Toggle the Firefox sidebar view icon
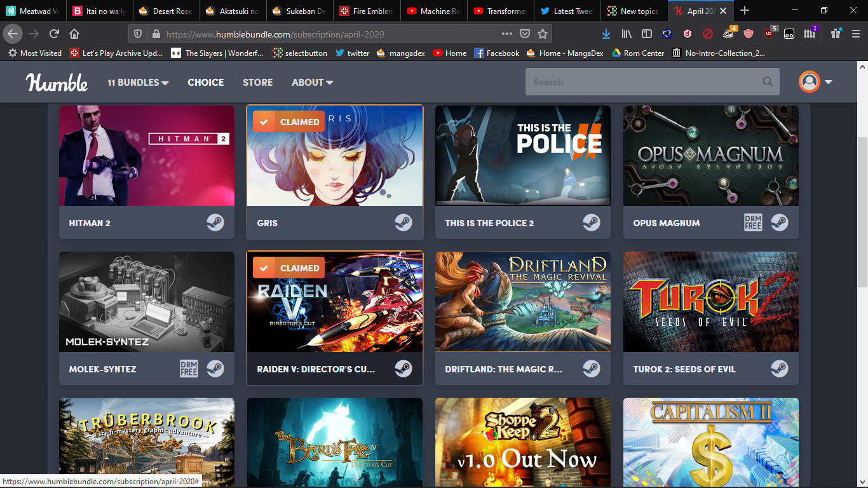Image resolution: width=868 pixels, height=488 pixels. (x=647, y=34)
